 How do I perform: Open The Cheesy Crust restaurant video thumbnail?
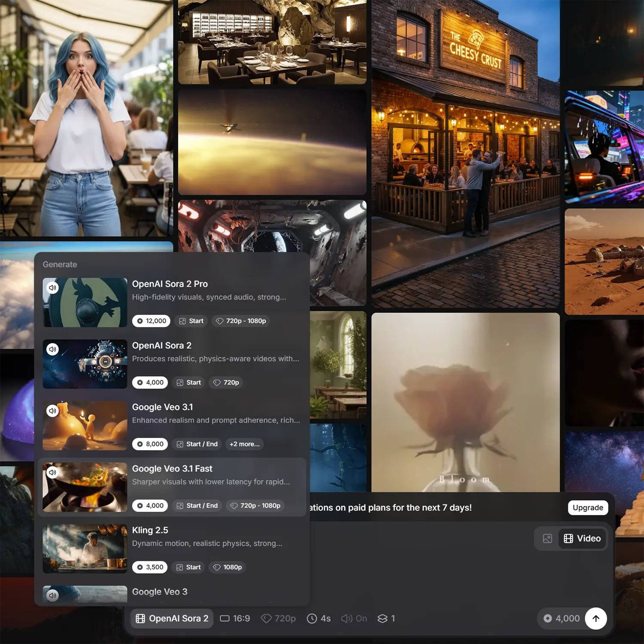(465, 154)
